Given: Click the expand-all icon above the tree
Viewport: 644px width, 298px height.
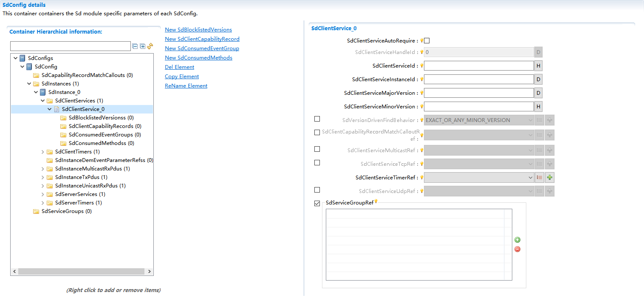Looking at the screenshot, I should (142, 45).
